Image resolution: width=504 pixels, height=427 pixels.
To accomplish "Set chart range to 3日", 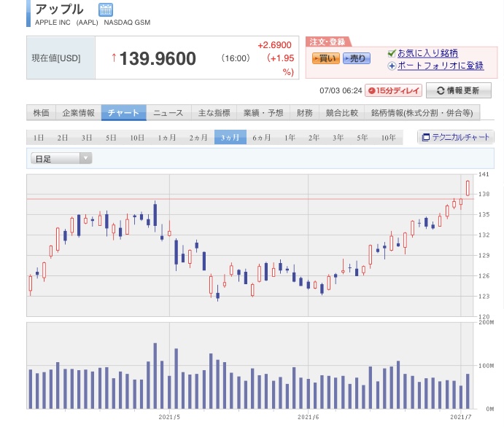I will [87, 138].
